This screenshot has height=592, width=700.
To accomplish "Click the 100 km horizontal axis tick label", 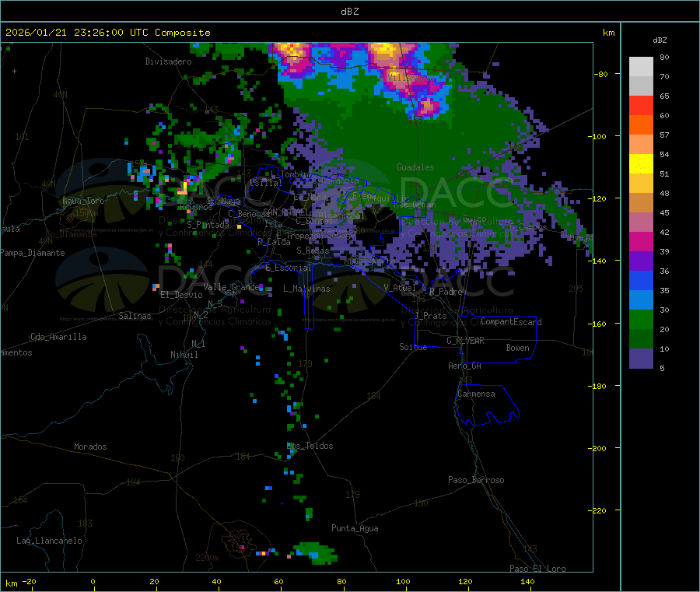I will [x=403, y=581].
